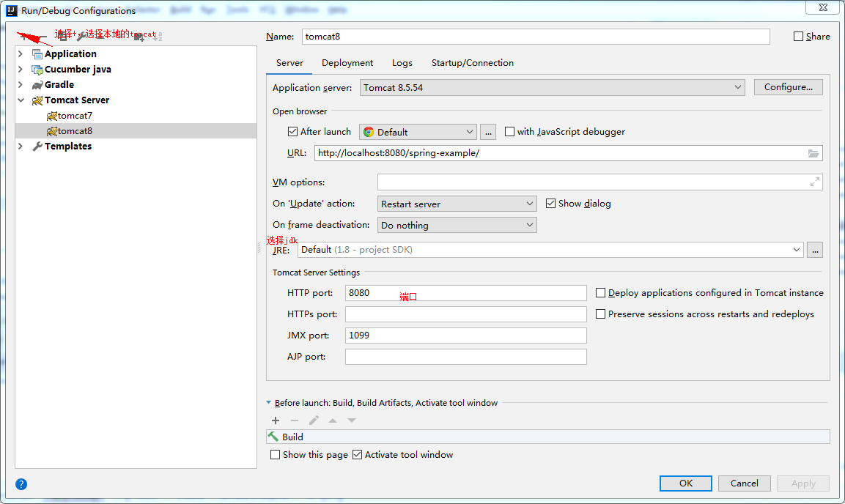
Task: Uncheck the Activate tool window checkbox
Action: tap(357, 455)
